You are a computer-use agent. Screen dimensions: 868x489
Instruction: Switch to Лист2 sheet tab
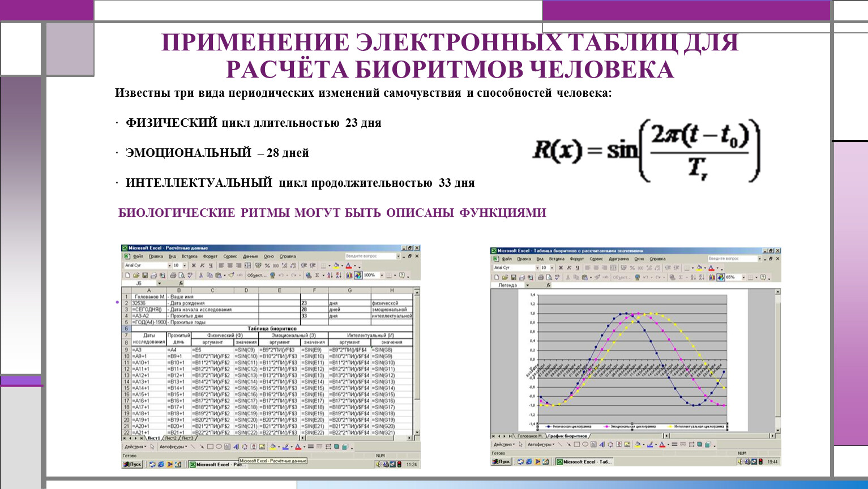pos(170,438)
